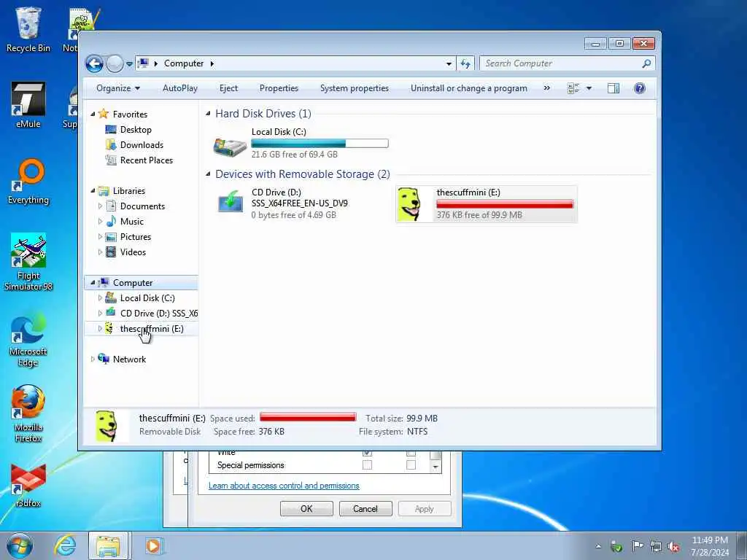Open Learn about access control and permissions link

click(284, 486)
